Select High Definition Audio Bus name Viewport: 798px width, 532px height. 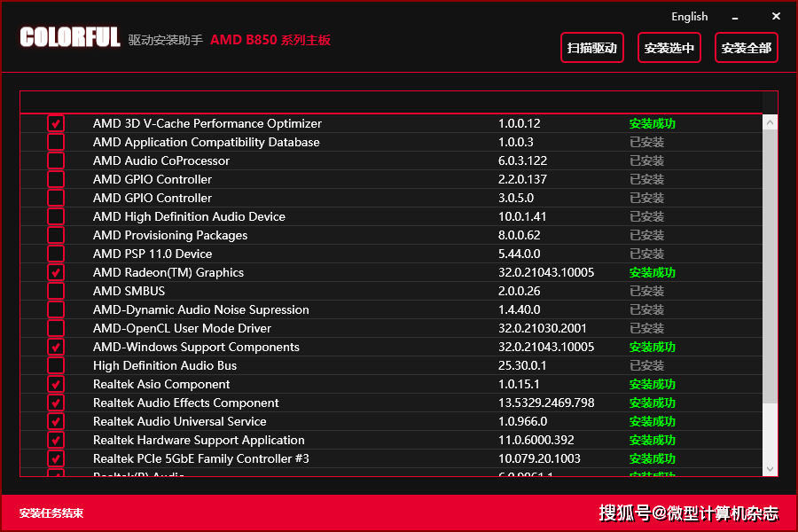[x=165, y=365]
